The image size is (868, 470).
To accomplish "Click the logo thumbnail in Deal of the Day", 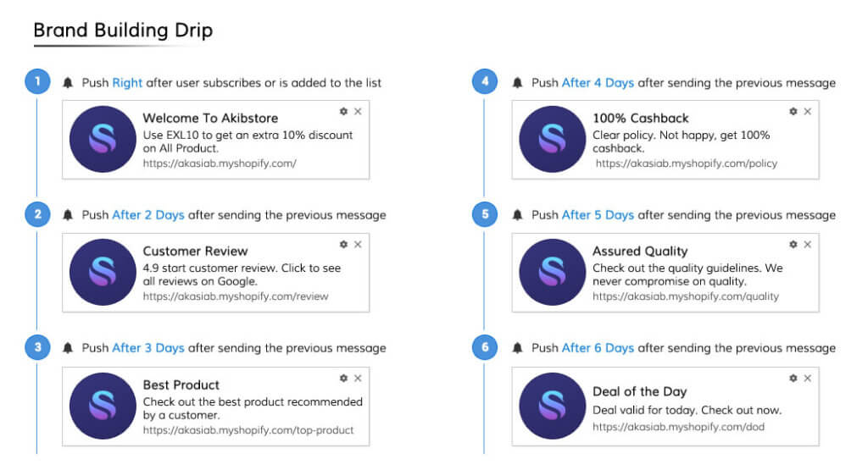I will tap(552, 406).
